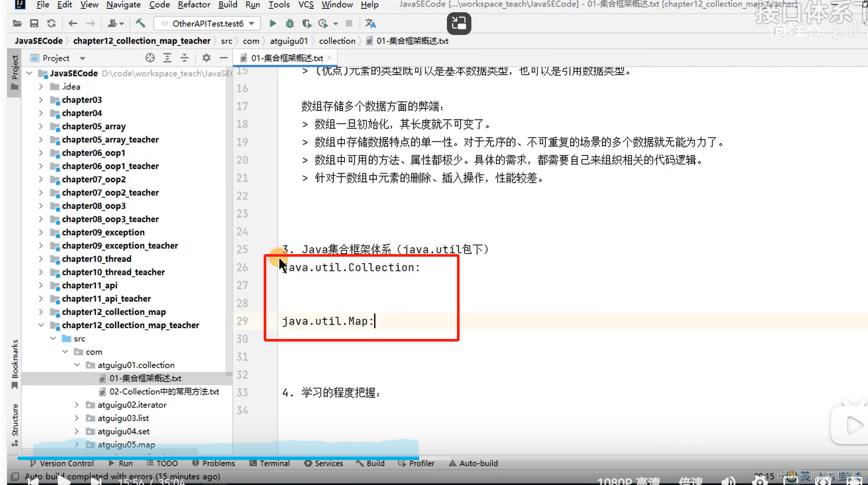Click the Translate toolbar icon
The height and width of the screenshot is (485, 868).
(370, 24)
